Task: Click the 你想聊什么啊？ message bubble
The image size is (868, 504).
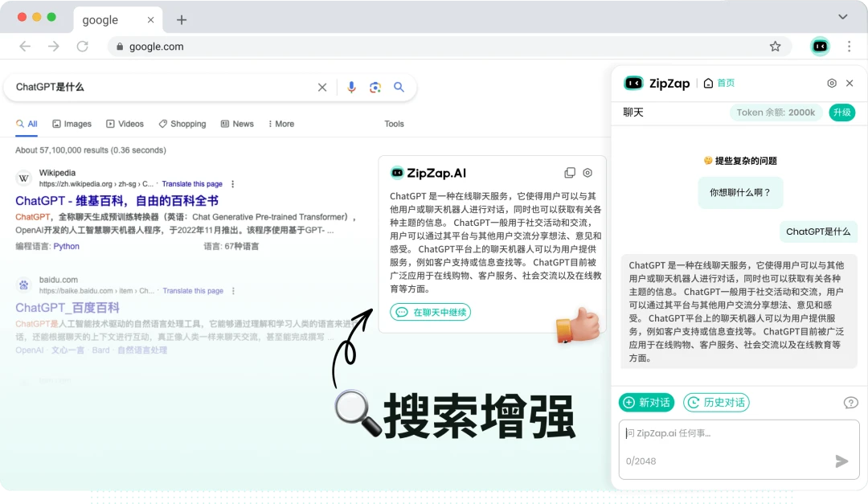Action: pos(740,192)
